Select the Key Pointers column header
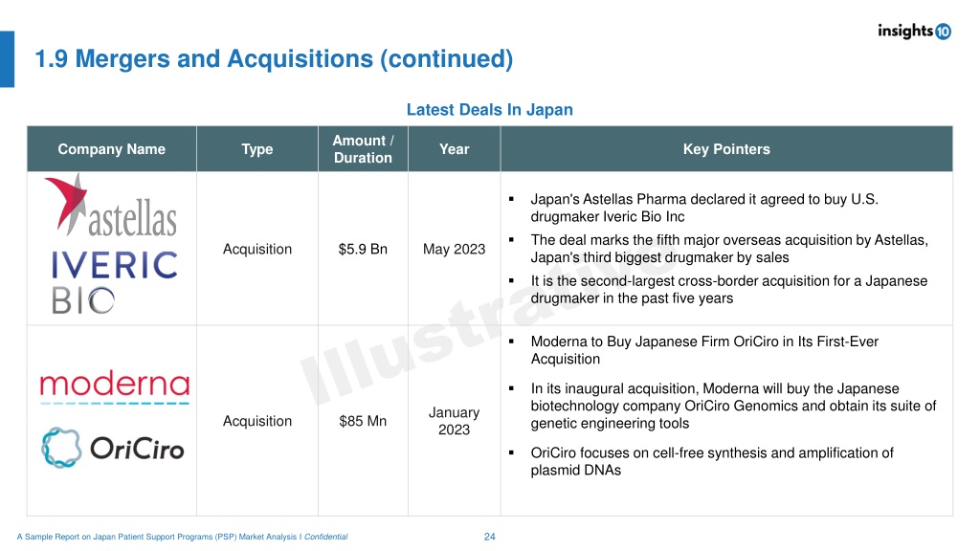980x551 pixels. [727, 148]
